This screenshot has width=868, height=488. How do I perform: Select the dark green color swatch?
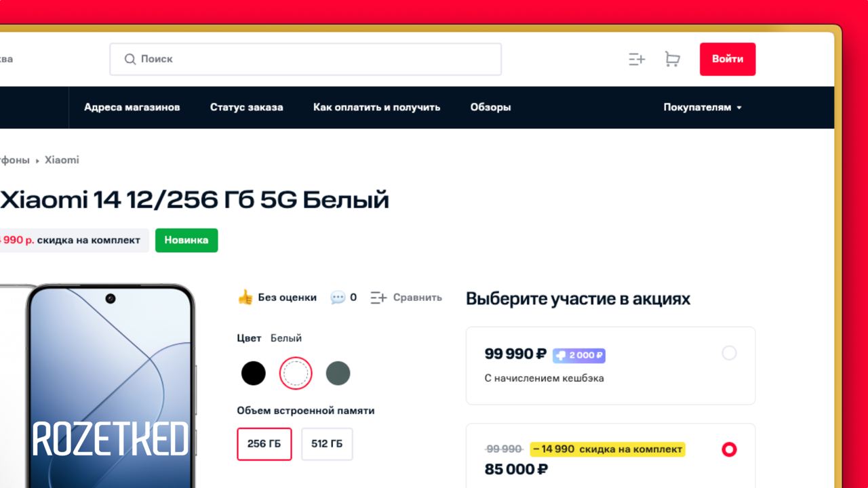[x=338, y=373]
